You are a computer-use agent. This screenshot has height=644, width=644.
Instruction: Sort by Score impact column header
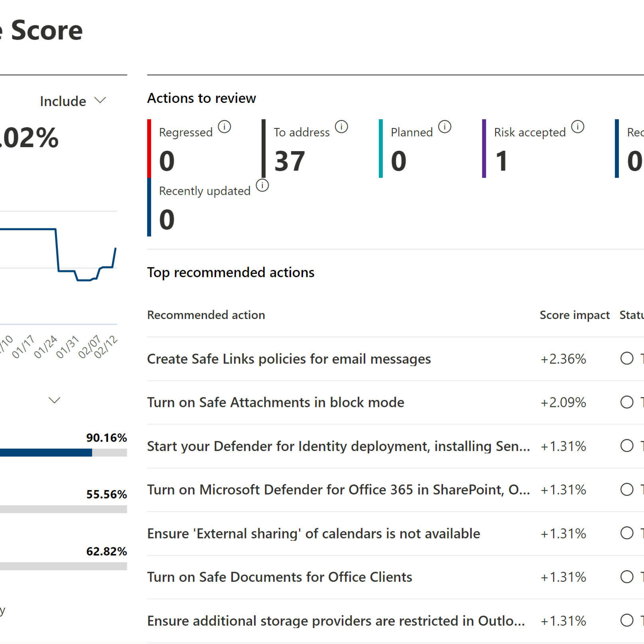point(574,315)
